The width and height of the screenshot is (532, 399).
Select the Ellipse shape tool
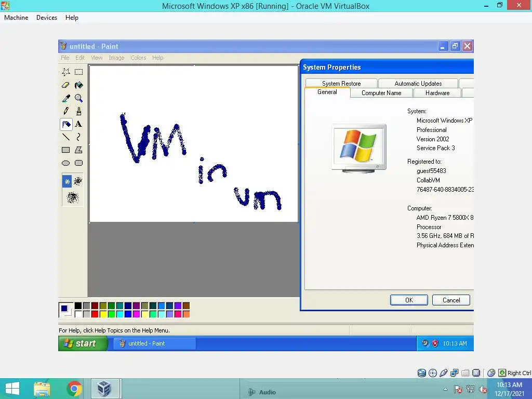coord(66,163)
